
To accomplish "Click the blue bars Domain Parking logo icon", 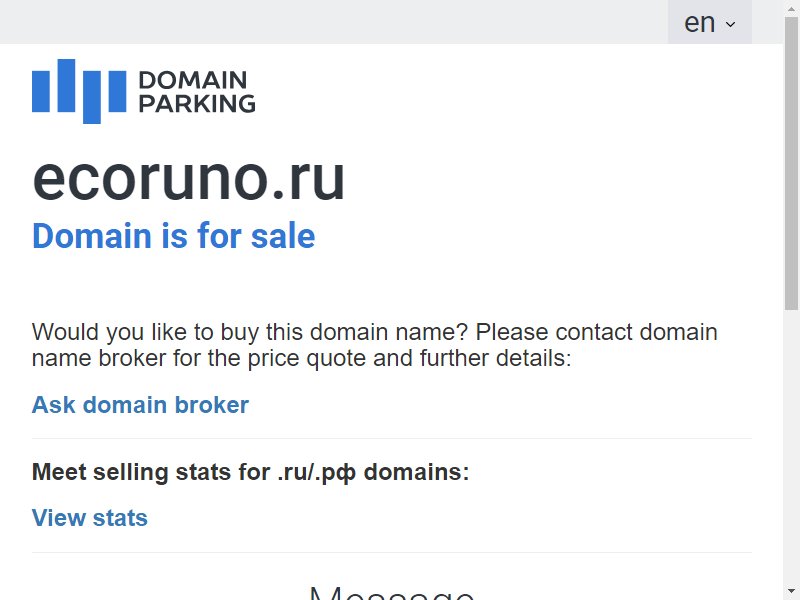I will click(79, 91).
